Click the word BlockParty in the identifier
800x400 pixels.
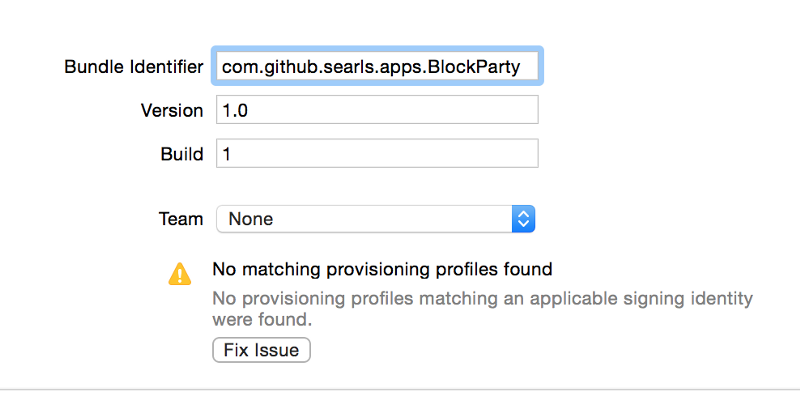(474, 67)
